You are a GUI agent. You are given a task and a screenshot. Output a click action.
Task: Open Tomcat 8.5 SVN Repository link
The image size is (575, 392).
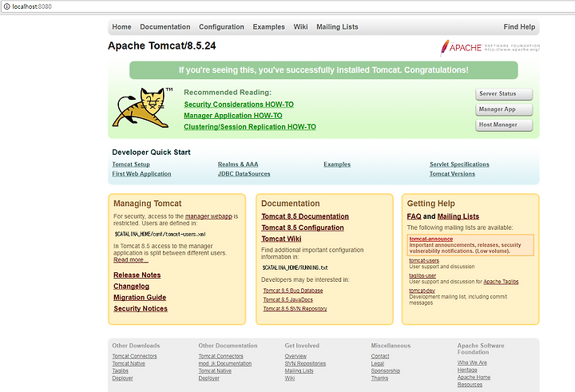(x=295, y=309)
